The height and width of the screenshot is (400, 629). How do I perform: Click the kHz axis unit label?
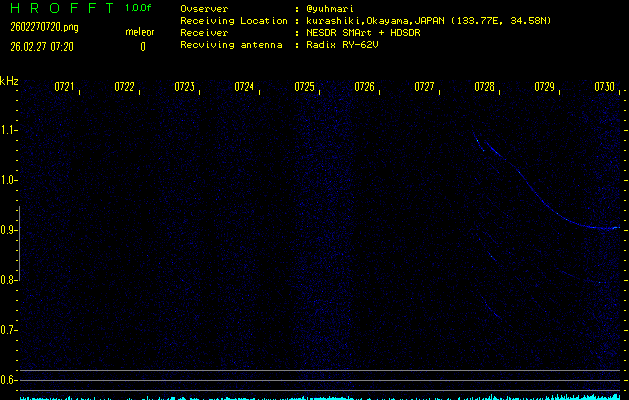pos(9,81)
